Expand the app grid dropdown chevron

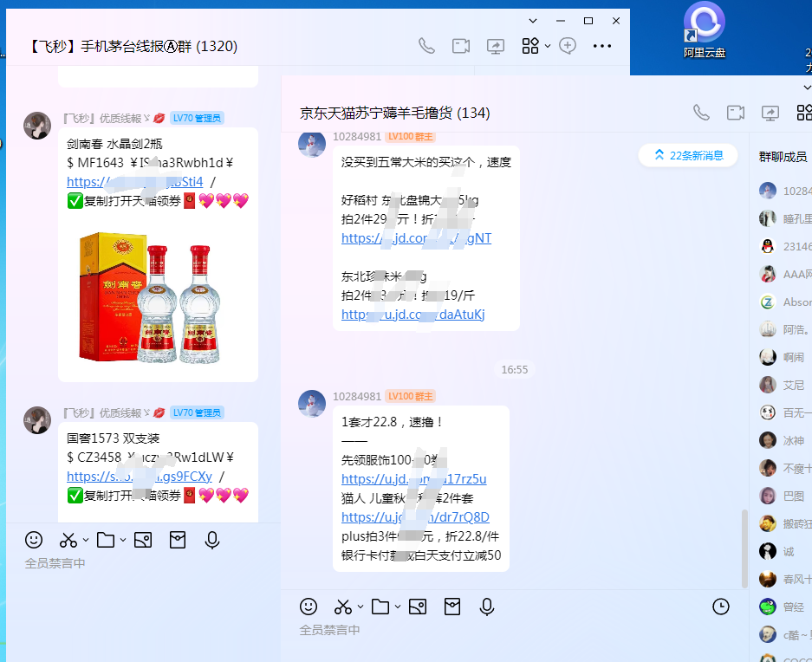(x=547, y=48)
